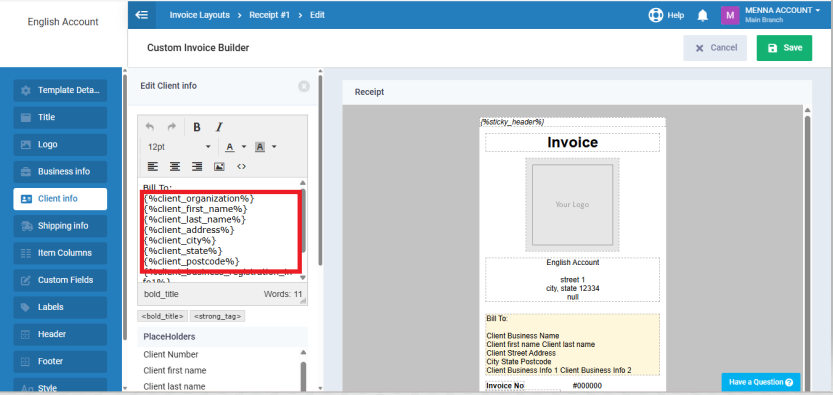
Task: Insert the <strong_tag> tag button
Action: 217,316
